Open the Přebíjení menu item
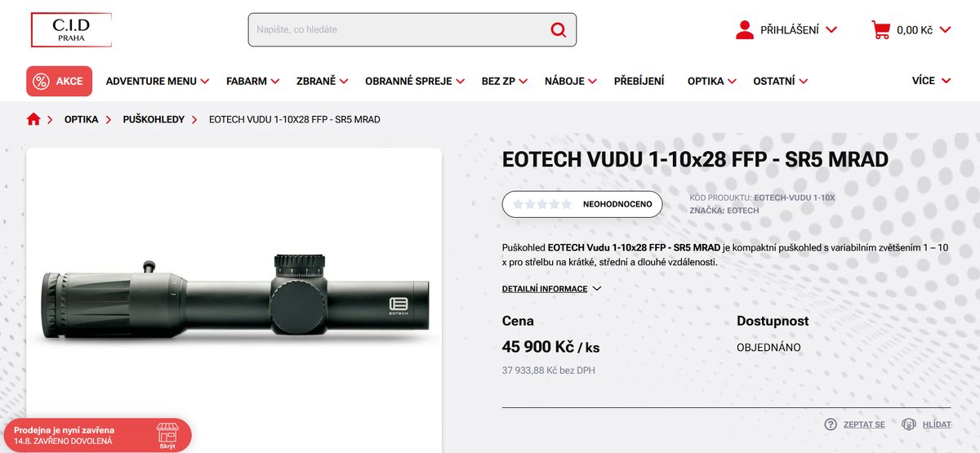980x453 pixels. point(639,81)
